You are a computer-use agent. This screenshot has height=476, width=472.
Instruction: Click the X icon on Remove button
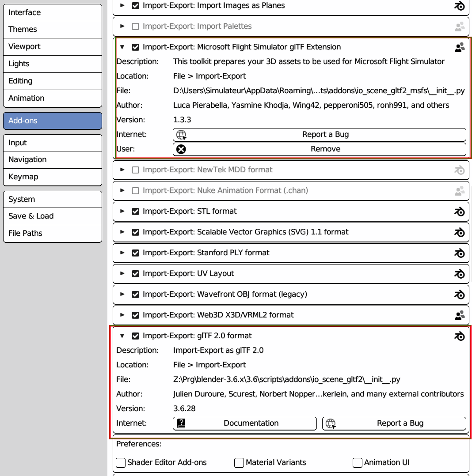181,149
